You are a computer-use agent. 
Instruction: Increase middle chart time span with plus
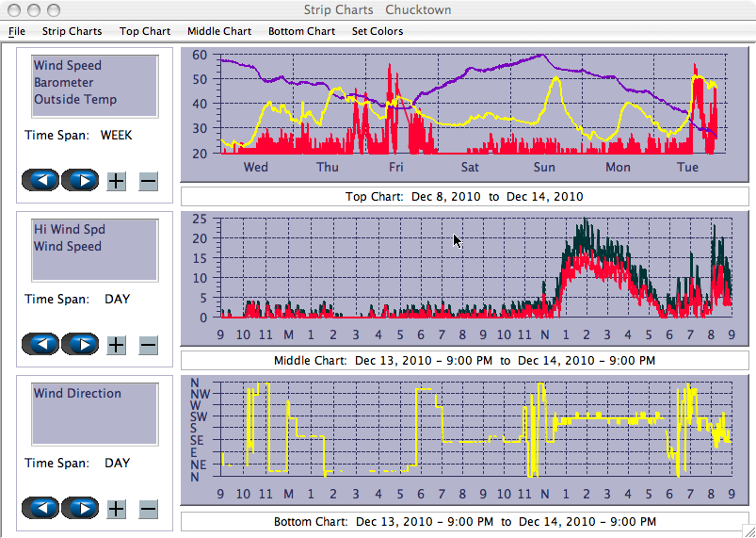pyautogui.click(x=116, y=345)
